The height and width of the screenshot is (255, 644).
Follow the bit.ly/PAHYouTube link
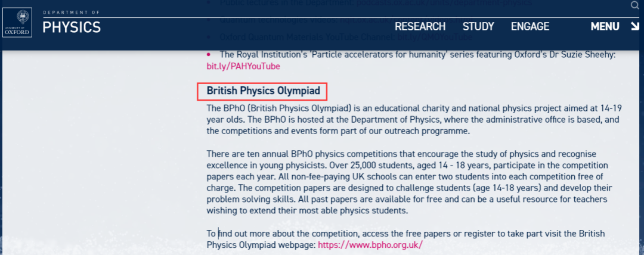243,66
